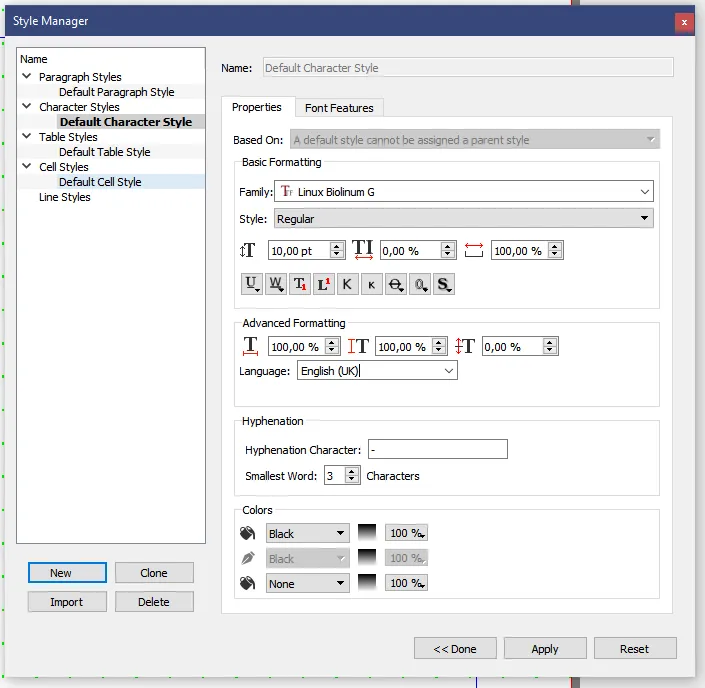Screen dimensions: 705x688
Task: Toggle the Superscript button
Action: click(x=324, y=284)
